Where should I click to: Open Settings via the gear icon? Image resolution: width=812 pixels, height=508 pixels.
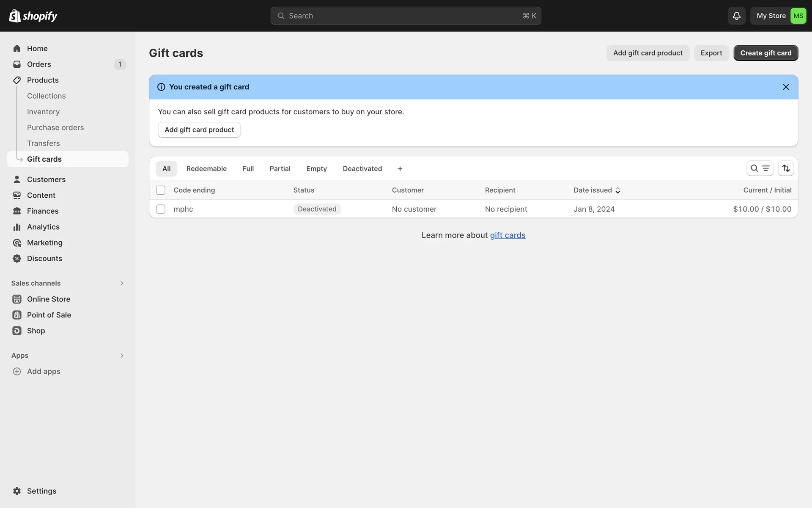[x=17, y=491]
